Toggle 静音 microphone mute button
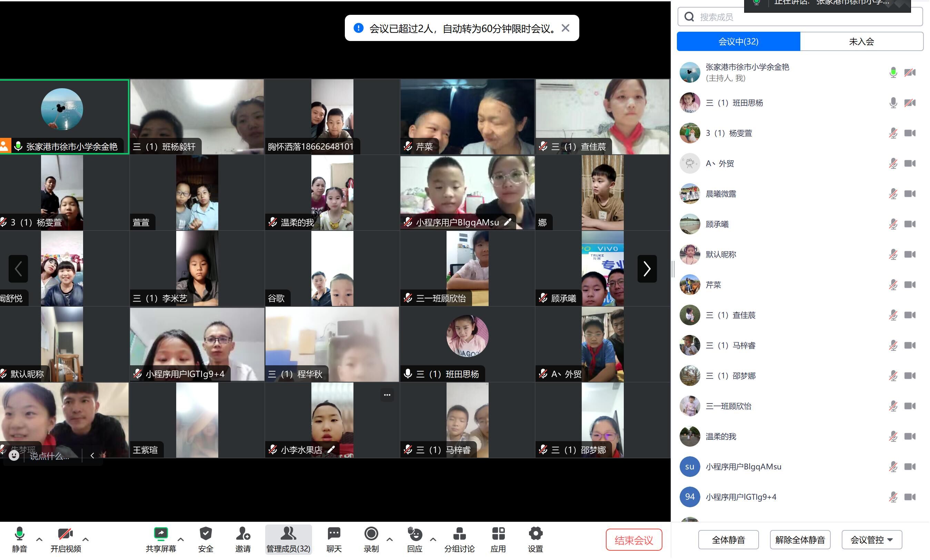The image size is (930, 560). point(19,534)
